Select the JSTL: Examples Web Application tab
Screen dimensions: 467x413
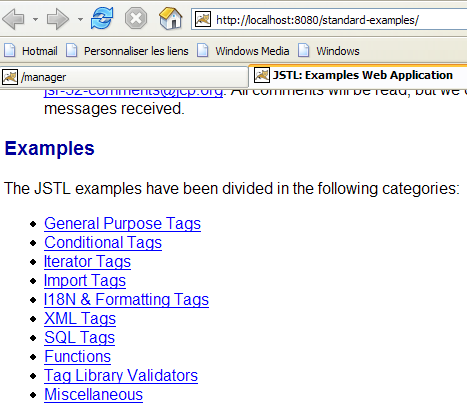358,76
